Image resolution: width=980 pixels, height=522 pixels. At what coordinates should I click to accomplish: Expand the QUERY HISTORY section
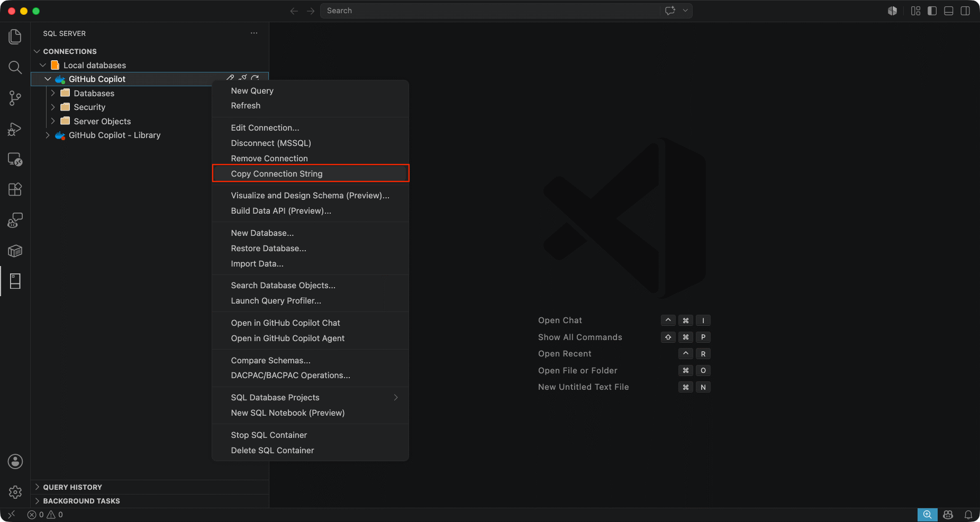[x=37, y=487]
